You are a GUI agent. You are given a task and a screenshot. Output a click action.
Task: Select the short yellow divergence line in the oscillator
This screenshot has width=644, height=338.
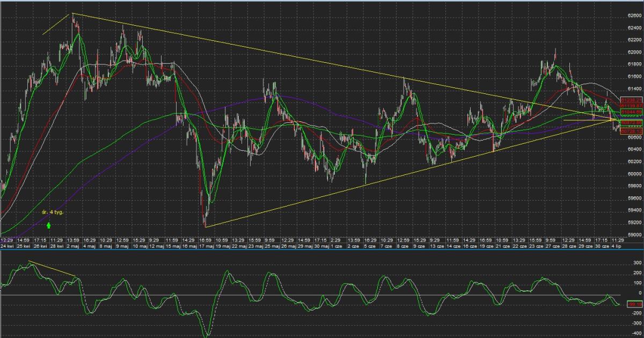click(53, 269)
